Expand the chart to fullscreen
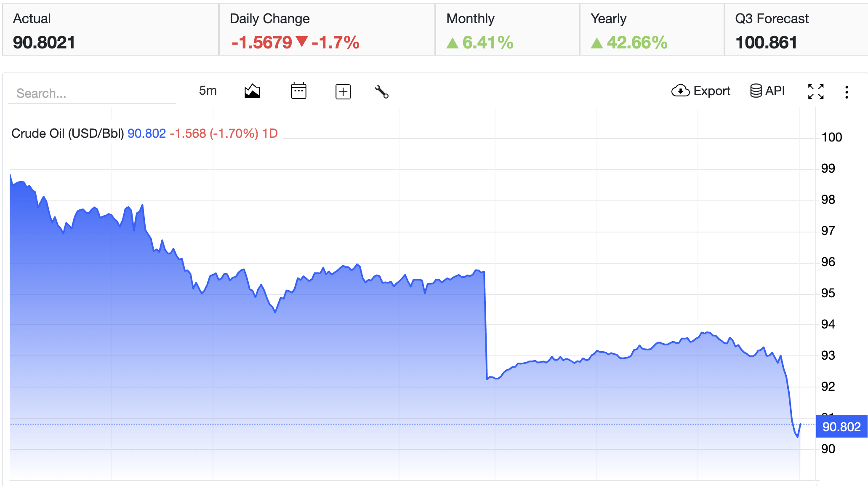 point(816,91)
